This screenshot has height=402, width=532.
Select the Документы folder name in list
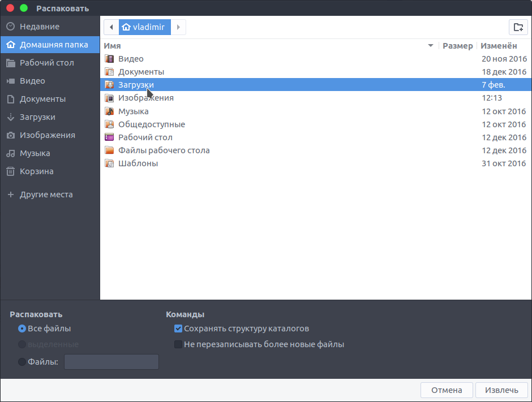click(141, 72)
